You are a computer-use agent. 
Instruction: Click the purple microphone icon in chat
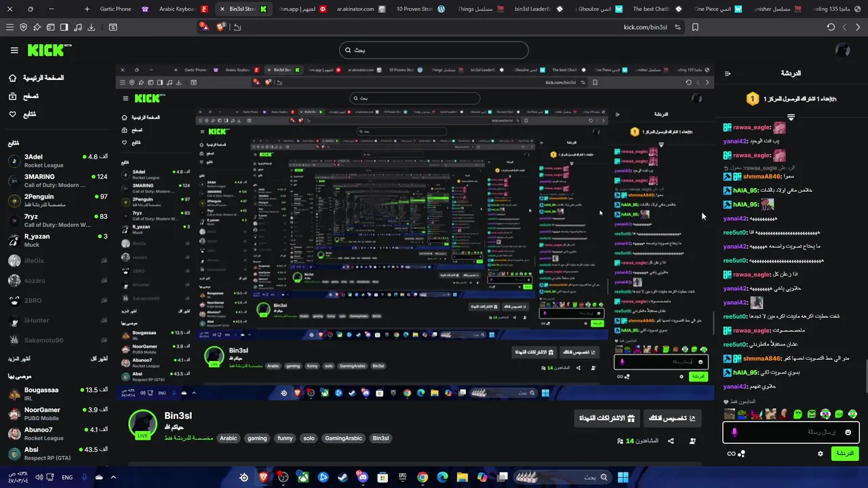click(x=734, y=432)
